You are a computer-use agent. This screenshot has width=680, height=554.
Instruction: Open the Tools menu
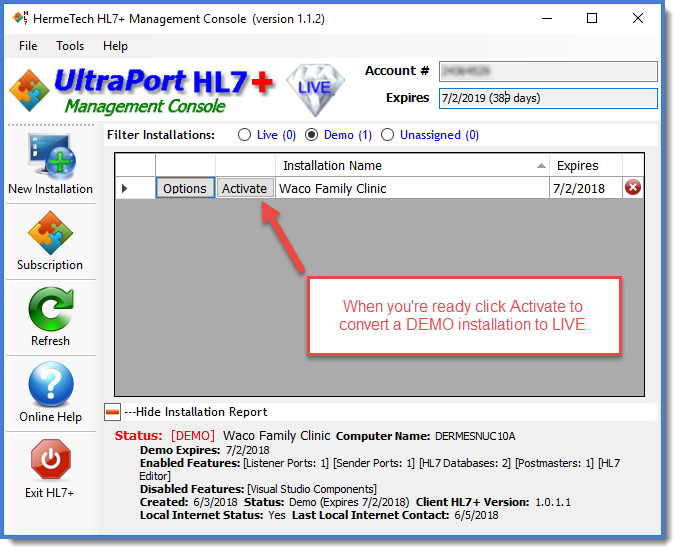[x=70, y=46]
